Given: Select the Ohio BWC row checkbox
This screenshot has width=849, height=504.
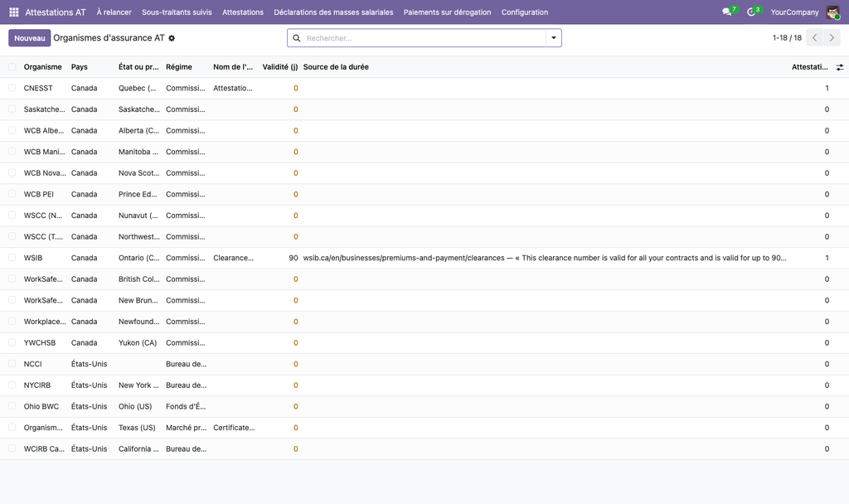Looking at the screenshot, I should click(x=12, y=406).
